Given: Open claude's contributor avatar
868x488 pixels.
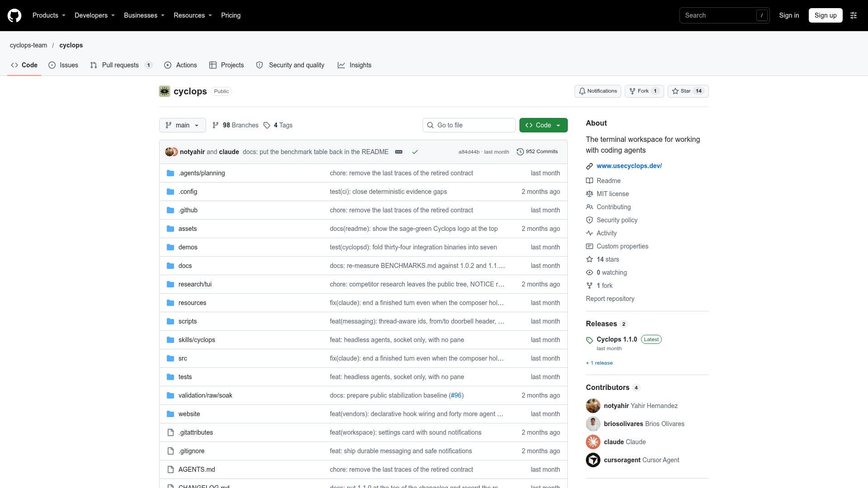Looking at the screenshot, I should pyautogui.click(x=593, y=442).
